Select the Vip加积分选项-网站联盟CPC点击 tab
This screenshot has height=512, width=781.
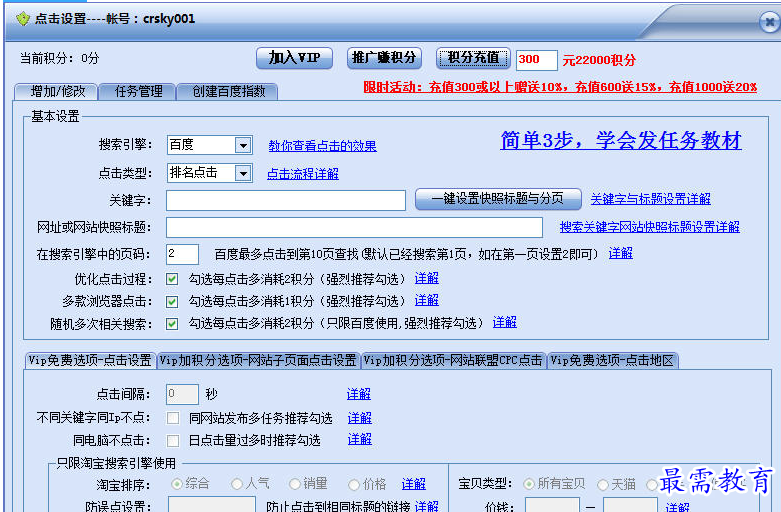(x=453, y=361)
